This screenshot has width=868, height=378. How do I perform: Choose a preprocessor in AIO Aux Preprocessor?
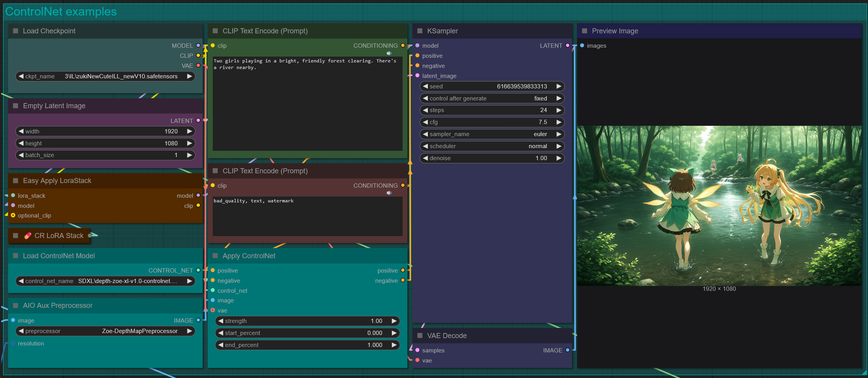105,331
